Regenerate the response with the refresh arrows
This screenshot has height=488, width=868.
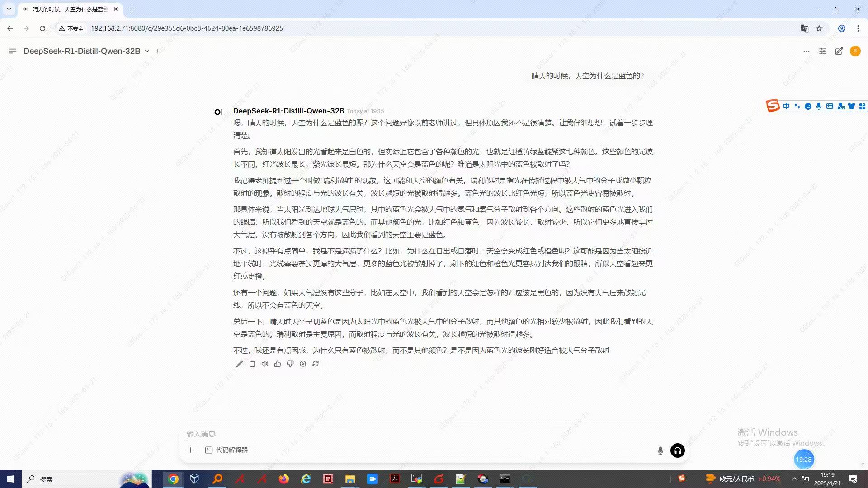click(x=316, y=364)
